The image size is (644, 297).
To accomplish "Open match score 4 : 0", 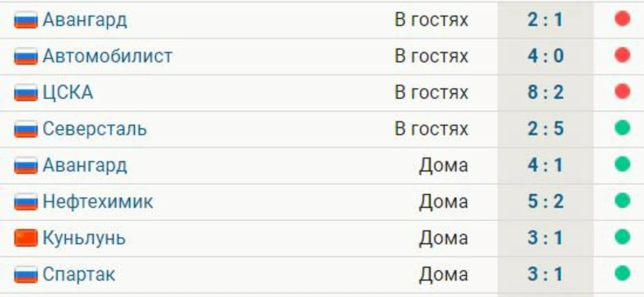I will coord(545,56).
